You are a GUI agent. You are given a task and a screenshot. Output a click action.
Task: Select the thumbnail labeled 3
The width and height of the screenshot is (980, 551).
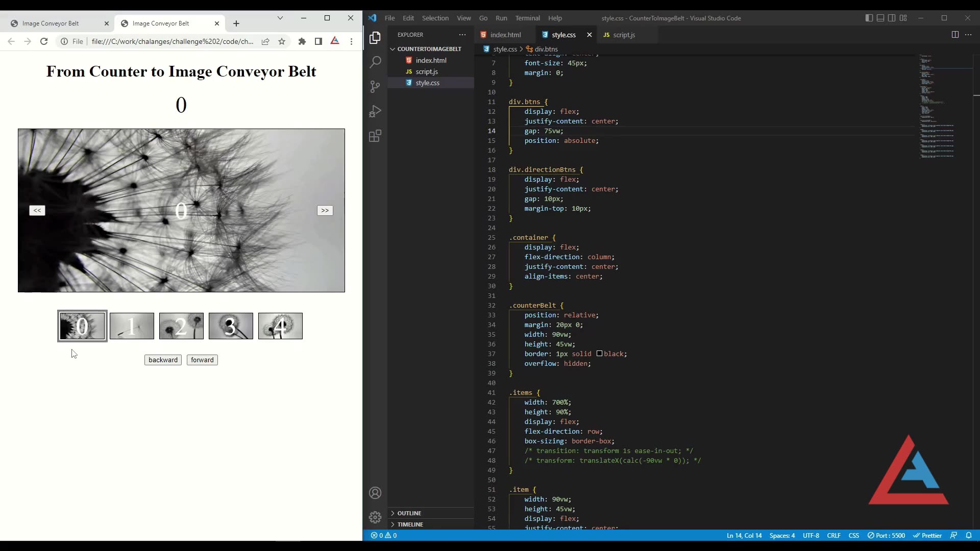pos(231,325)
